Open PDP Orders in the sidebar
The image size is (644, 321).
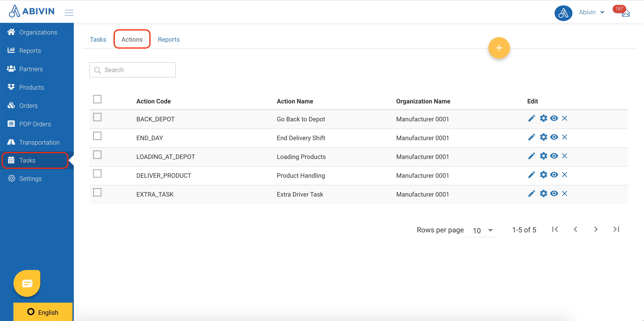(x=37, y=124)
